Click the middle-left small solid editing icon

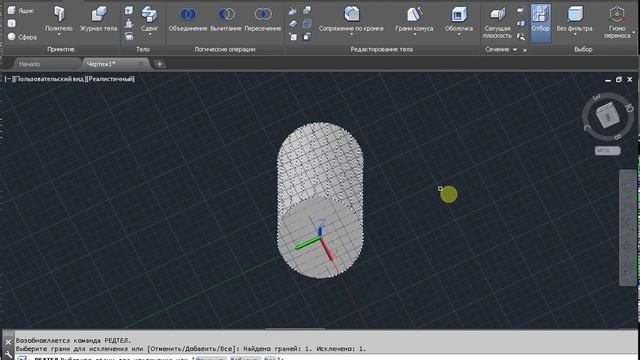[x=293, y=24]
